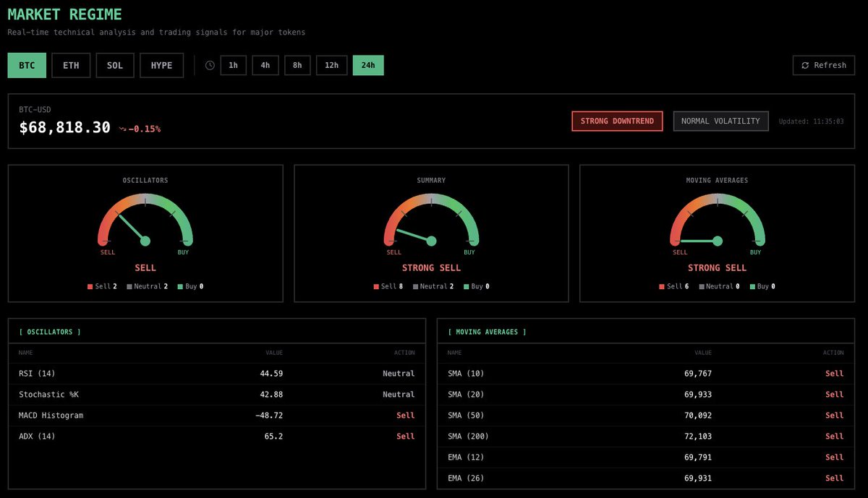
Task: Click the downward trend arrow near -0.15%
Action: 123,129
